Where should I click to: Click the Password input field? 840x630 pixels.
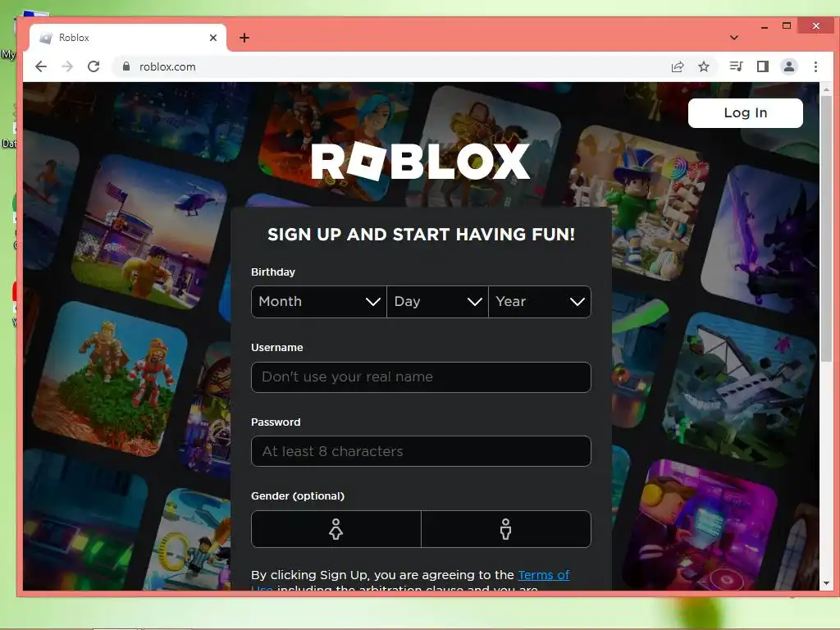pyautogui.click(x=421, y=451)
